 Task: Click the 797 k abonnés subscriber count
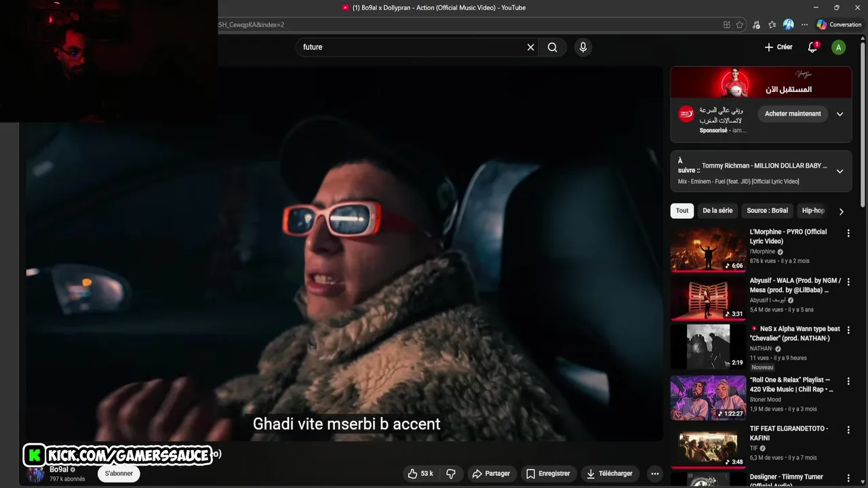click(x=67, y=479)
